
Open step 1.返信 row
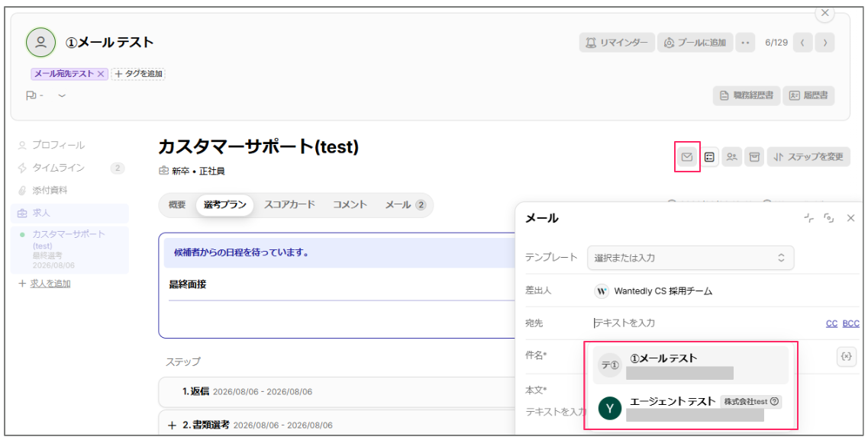(337, 391)
